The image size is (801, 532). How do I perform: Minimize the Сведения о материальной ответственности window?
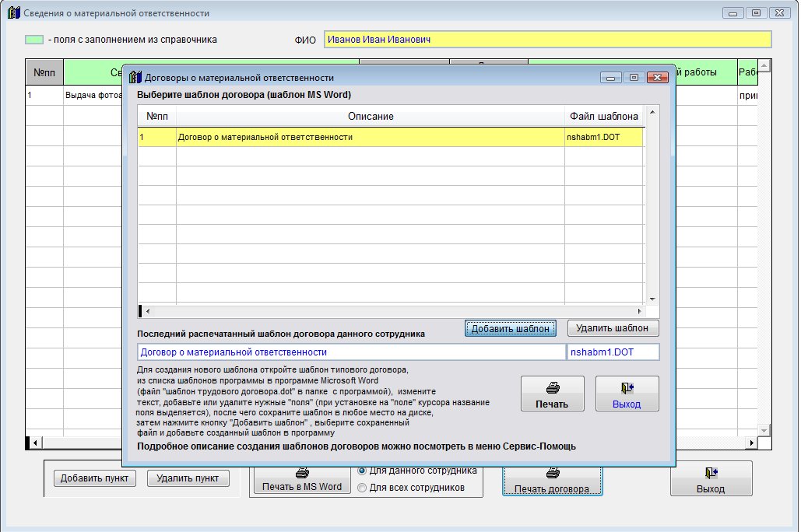pos(733,13)
